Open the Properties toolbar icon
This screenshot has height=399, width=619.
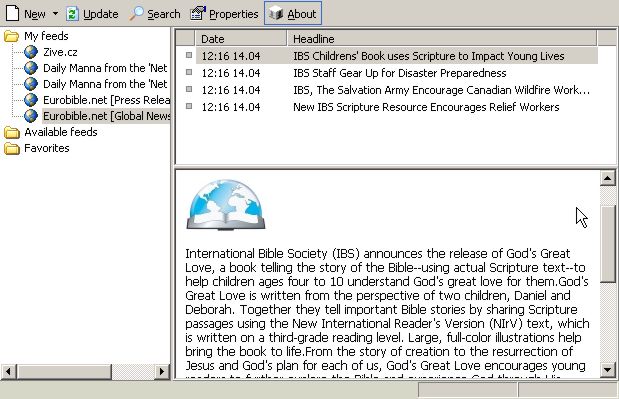(x=198, y=14)
